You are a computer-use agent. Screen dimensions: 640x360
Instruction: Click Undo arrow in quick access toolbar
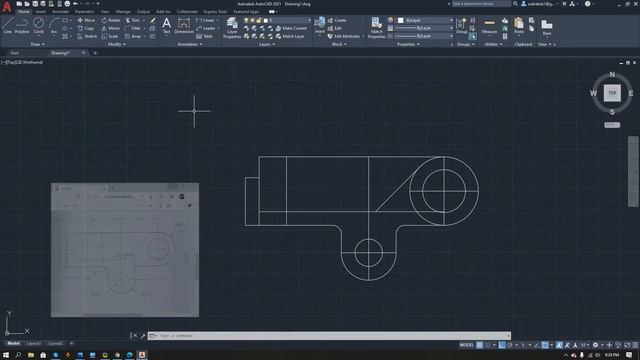(75, 4)
